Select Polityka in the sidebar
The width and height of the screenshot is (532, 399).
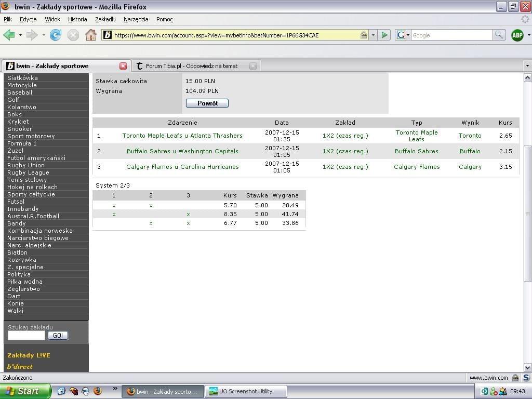[x=19, y=274]
